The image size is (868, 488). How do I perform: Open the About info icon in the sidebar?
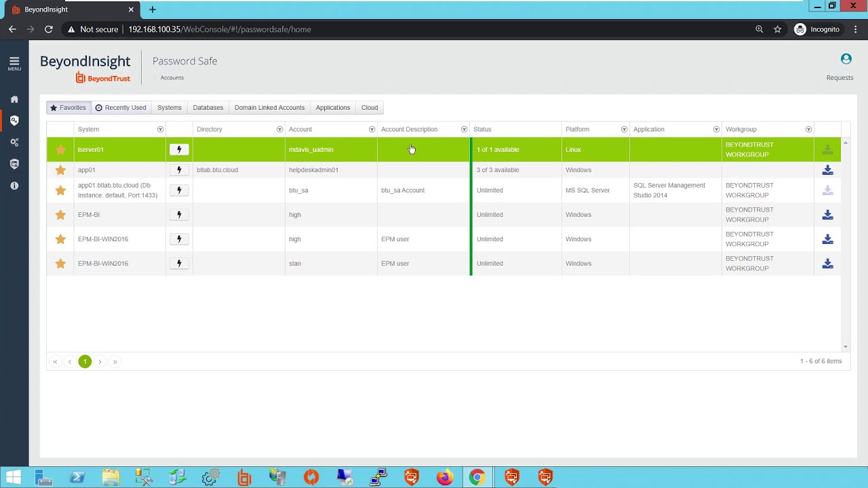tap(14, 186)
